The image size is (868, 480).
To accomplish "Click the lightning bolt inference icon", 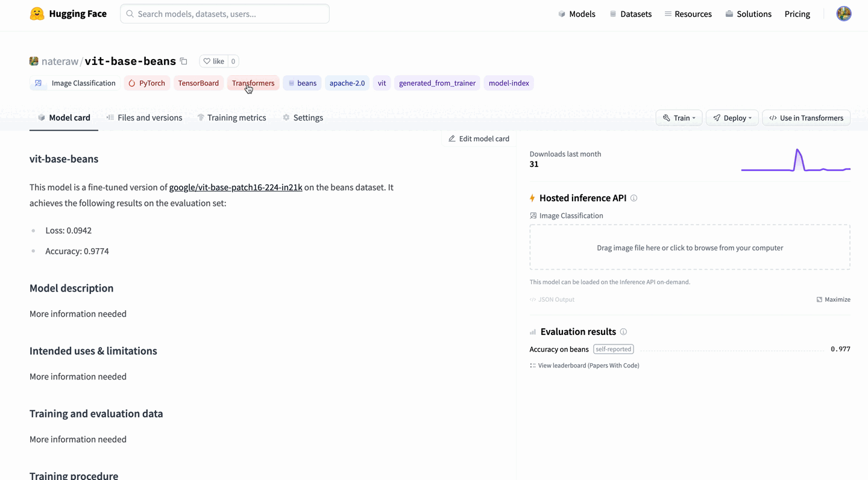I will (x=532, y=198).
